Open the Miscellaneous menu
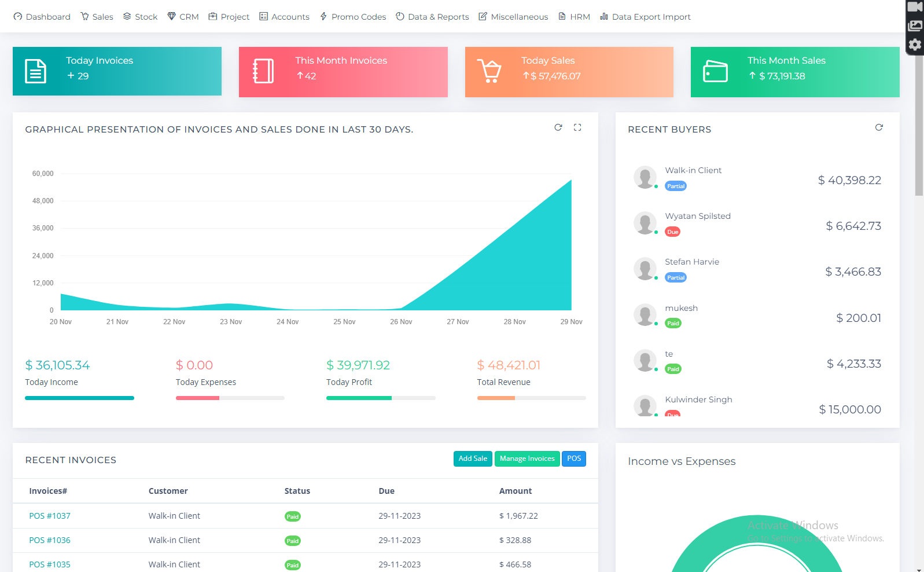 coord(513,17)
